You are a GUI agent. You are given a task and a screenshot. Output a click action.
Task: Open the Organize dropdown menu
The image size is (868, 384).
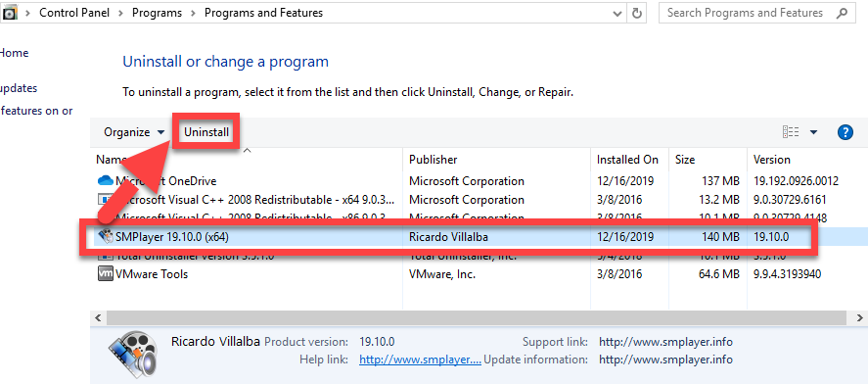134,132
